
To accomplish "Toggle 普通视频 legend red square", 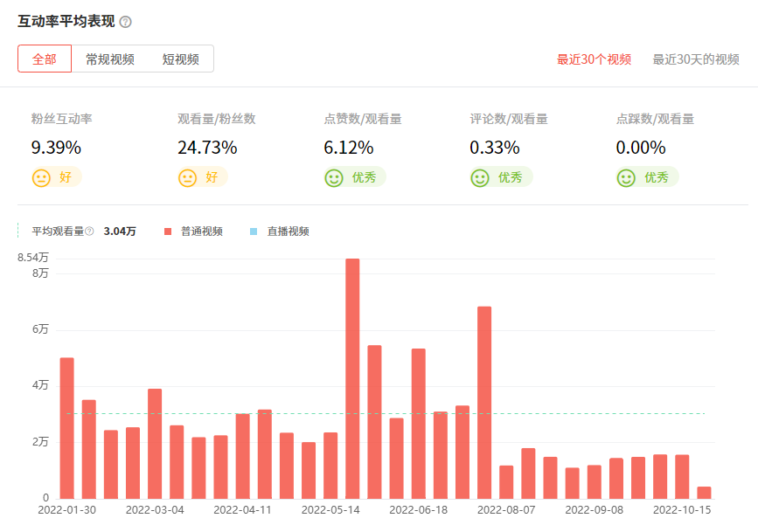I will click(169, 231).
